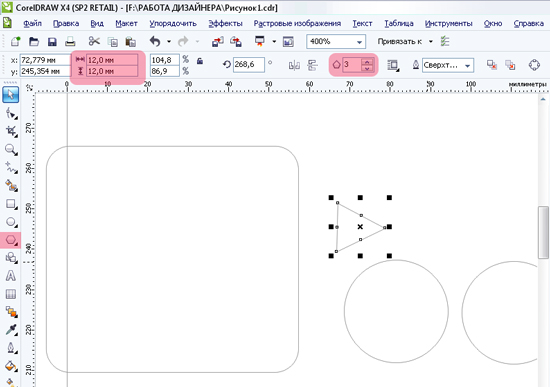The width and height of the screenshot is (550, 387).
Task: Click the Export icon
Action: (x=236, y=41)
